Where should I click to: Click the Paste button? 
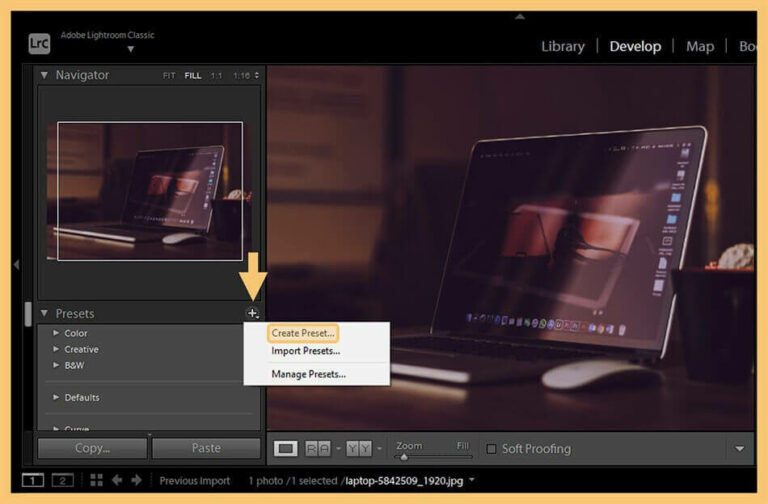[206, 448]
